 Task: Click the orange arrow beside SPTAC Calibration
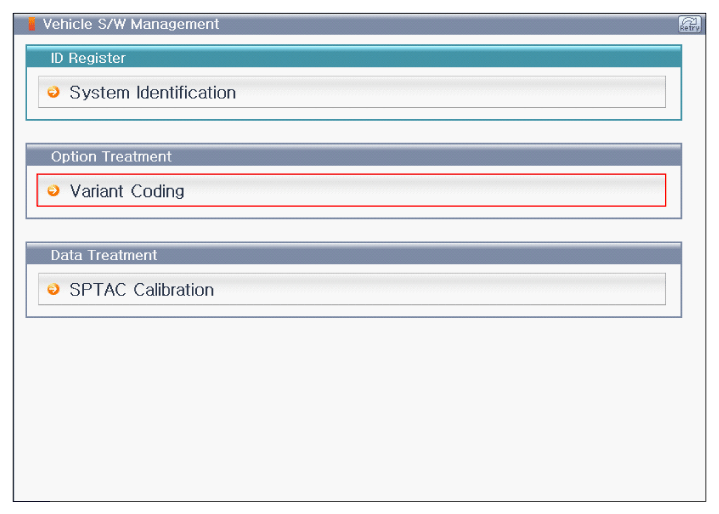(54, 289)
